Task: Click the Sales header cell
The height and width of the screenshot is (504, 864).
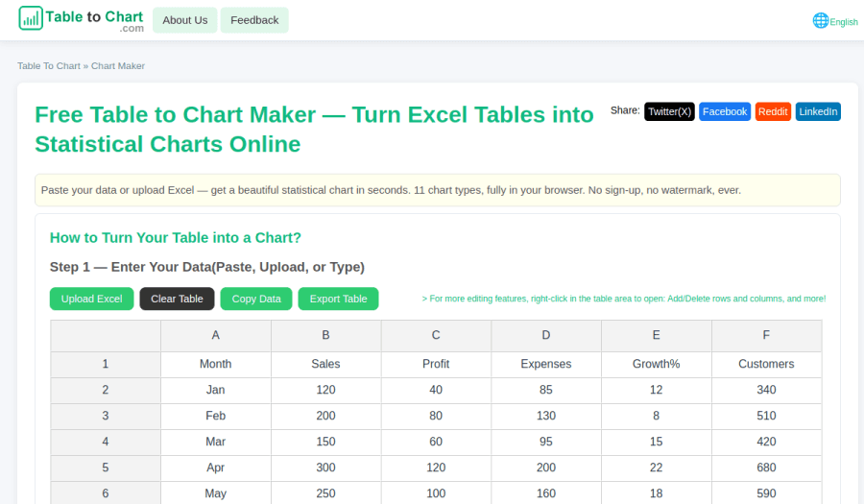Action: pyautogui.click(x=325, y=364)
